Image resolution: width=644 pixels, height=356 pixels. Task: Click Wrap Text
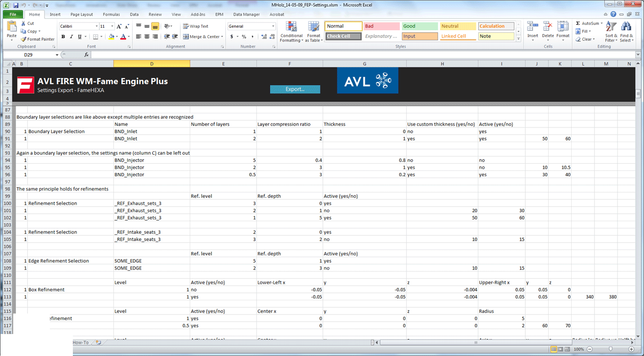pos(196,26)
